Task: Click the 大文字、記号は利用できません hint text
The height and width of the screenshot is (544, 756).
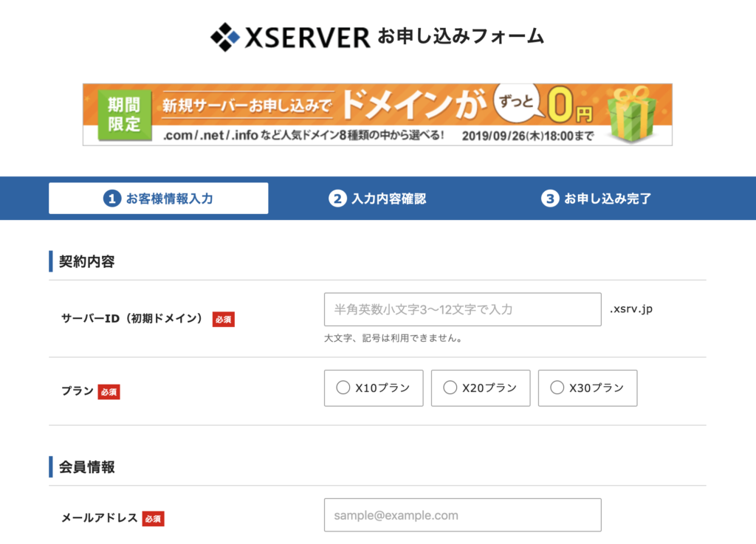Action: point(394,338)
